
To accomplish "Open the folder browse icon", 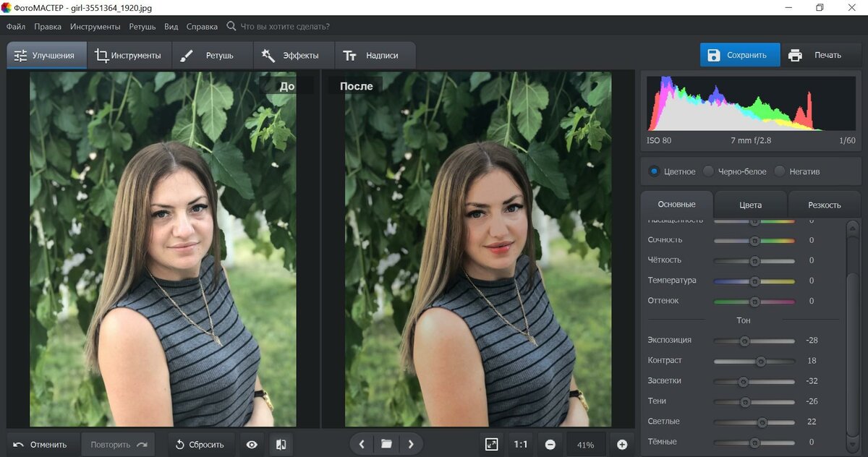I will (x=386, y=444).
